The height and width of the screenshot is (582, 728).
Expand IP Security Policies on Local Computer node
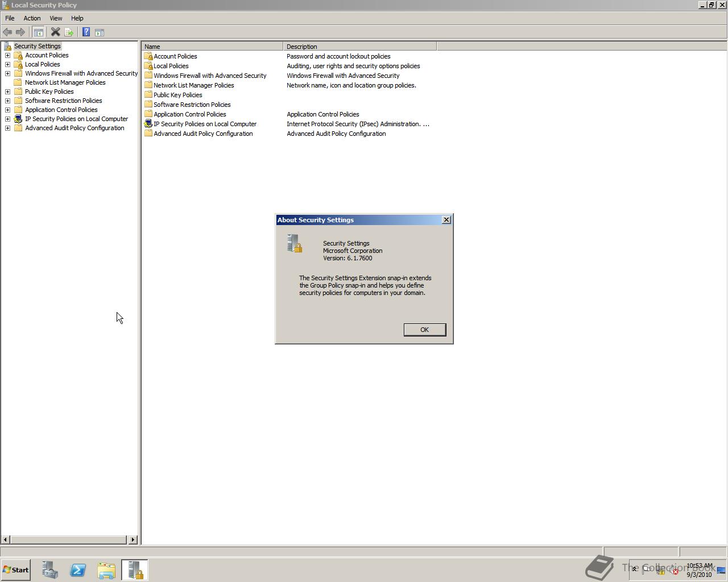click(x=7, y=119)
